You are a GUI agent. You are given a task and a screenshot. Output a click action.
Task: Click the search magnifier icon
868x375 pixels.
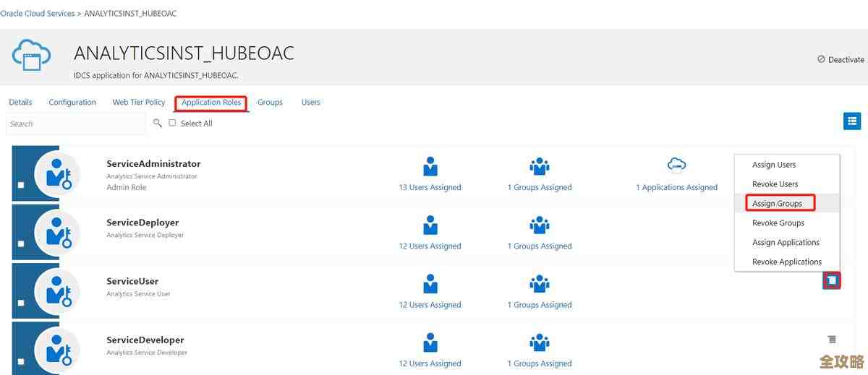tap(158, 124)
